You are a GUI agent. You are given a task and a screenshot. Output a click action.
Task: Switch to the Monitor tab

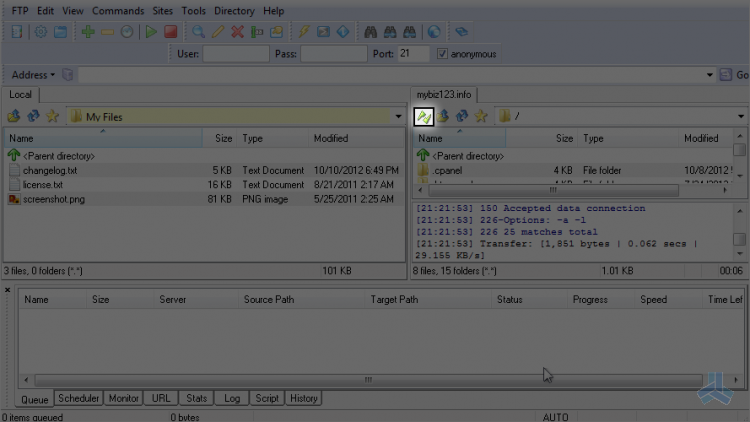(123, 398)
